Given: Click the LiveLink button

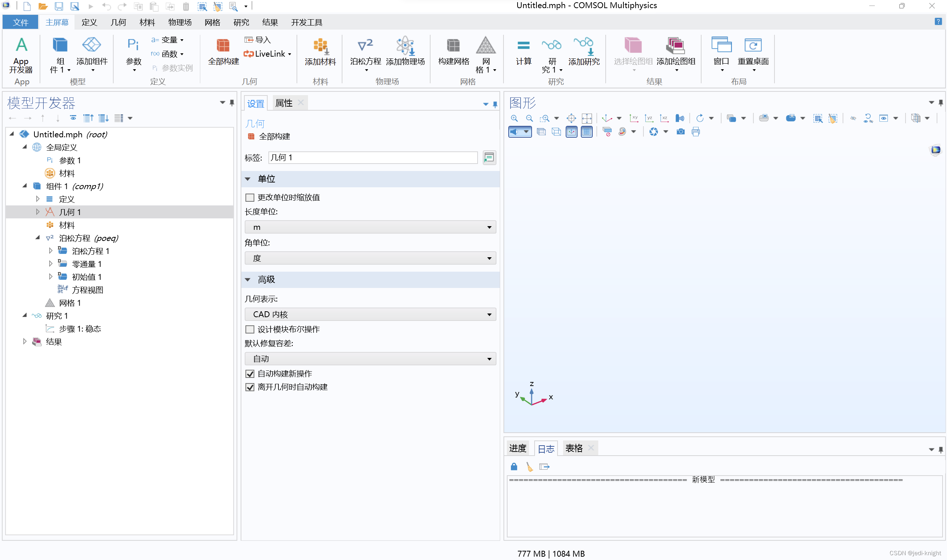Looking at the screenshot, I should click(267, 54).
